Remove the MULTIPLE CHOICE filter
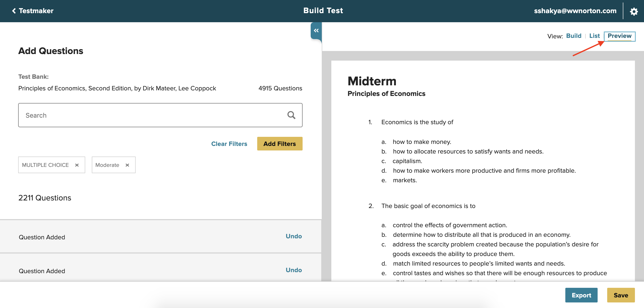 tap(77, 165)
